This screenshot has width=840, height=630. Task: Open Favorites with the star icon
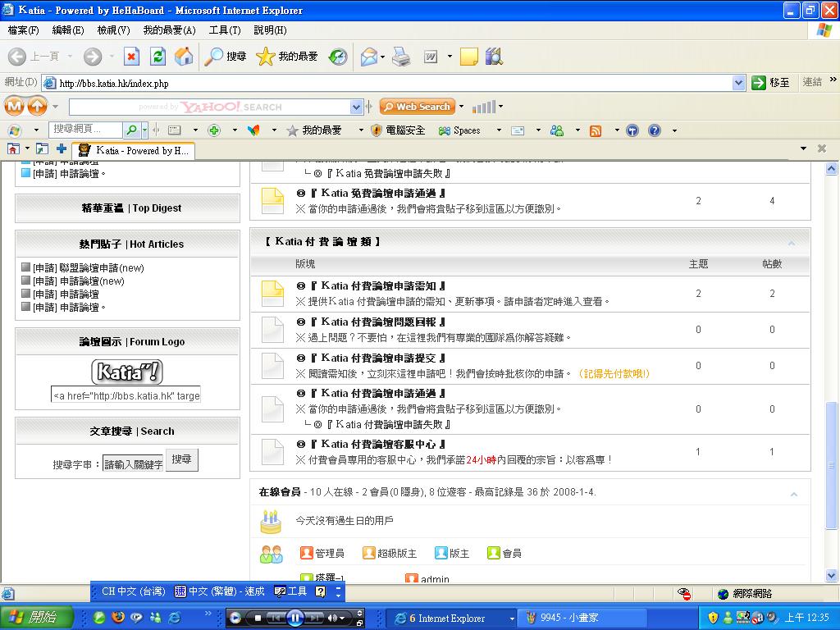(x=286, y=57)
